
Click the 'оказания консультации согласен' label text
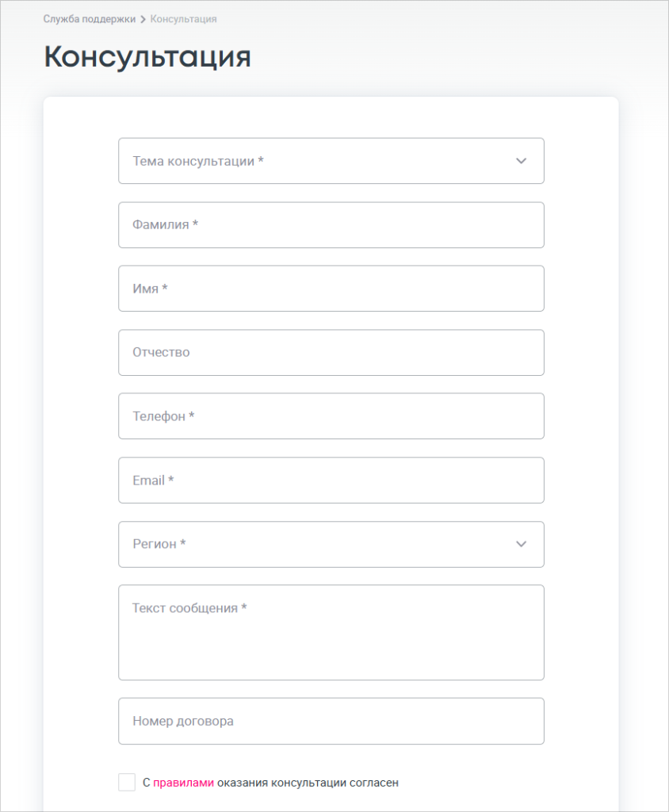click(308, 783)
